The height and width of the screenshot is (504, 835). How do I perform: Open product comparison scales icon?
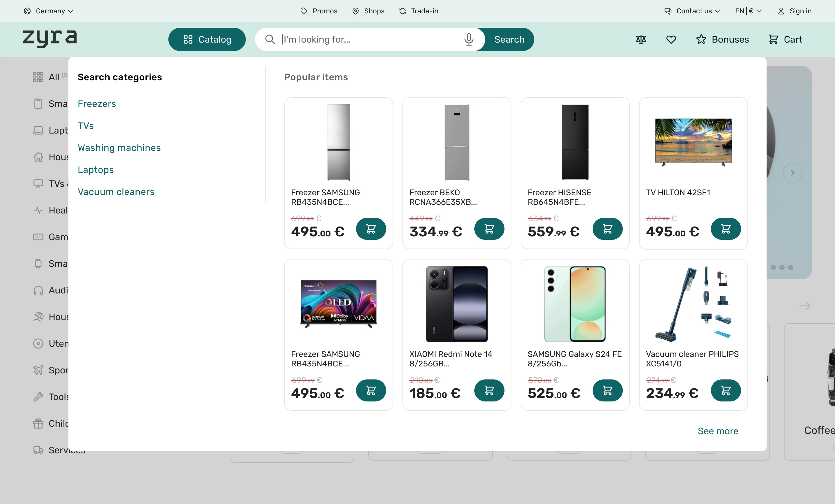coord(641,40)
